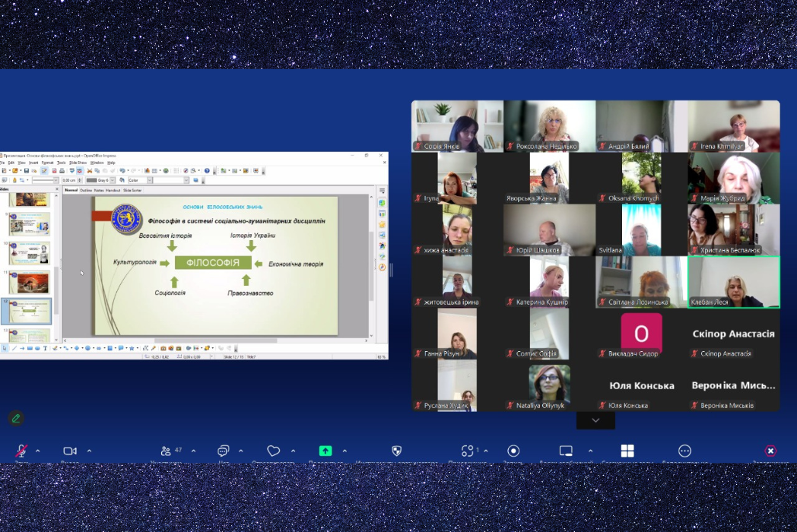797x532 pixels.
Task: Open the Zoom chat panel
Action: click(x=223, y=451)
